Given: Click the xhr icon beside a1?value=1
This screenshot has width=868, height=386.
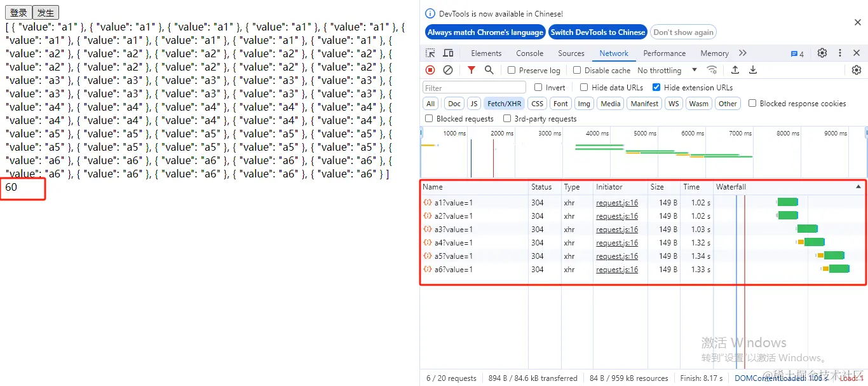Looking at the screenshot, I should (428, 203).
